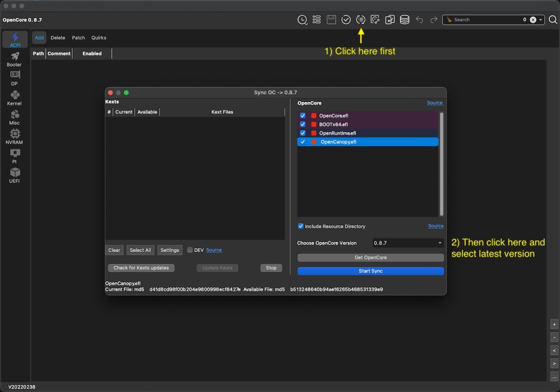Image resolution: width=560 pixels, height=392 pixels.
Task: Click the list view icon in top toolbar
Action: point(316,20)
